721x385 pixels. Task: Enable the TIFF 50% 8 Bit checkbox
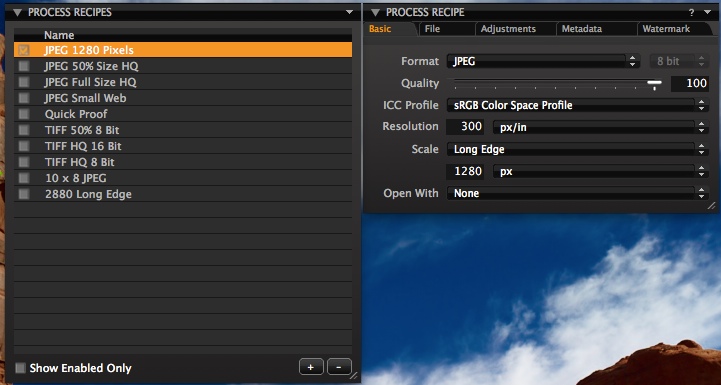tap(23, 130)
